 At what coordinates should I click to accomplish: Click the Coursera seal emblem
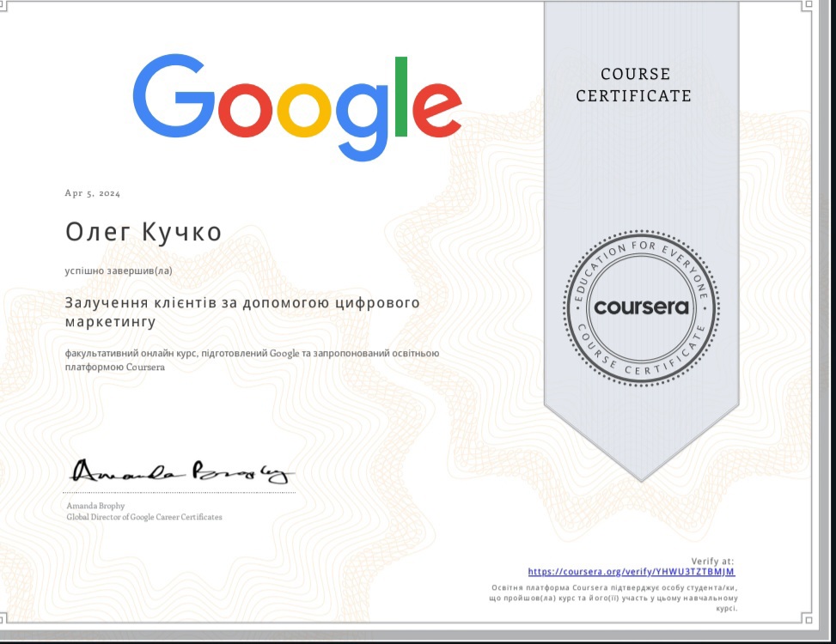[642, 307]
